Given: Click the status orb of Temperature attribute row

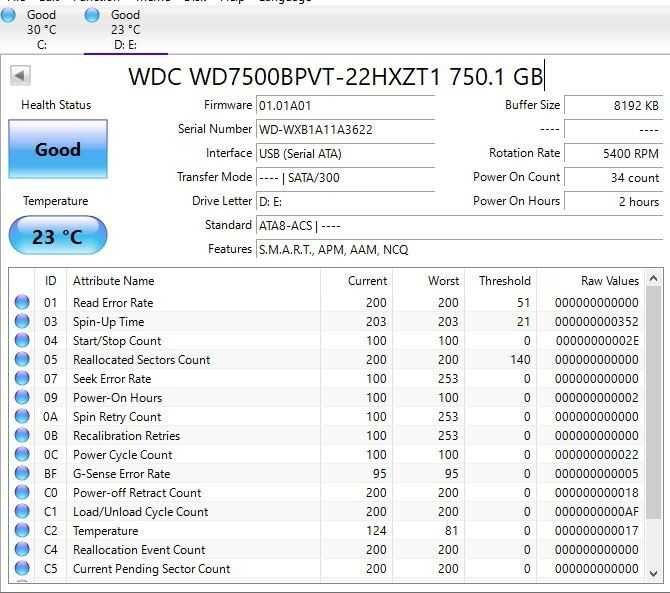Looking at the screenshot, I should tap(22, 530).
